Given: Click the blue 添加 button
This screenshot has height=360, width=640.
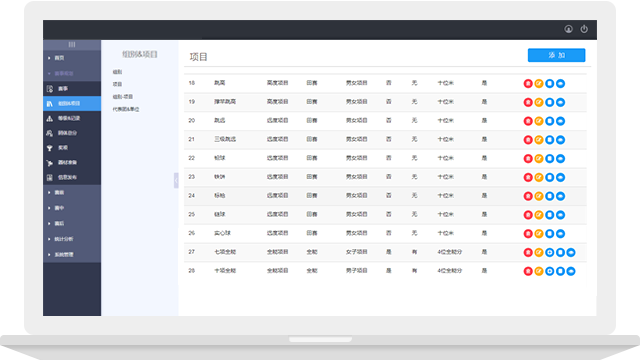Looking at the screenshot, I should tap(556, 55).
